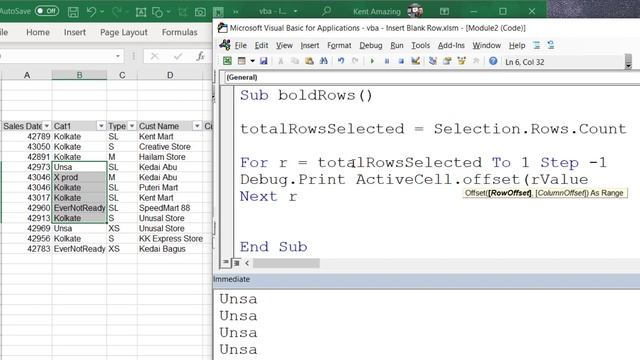Click the Object Browser icon in VBA toolbar

(x=462, y=61)
